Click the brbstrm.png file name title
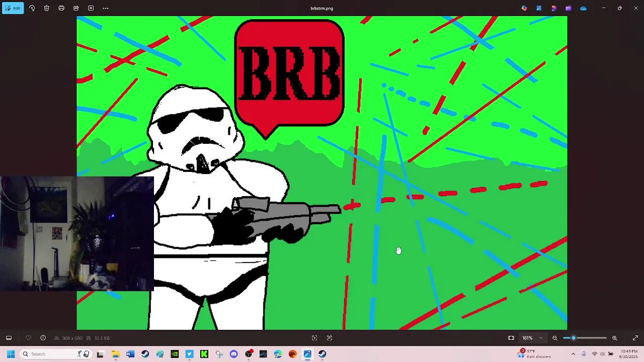The height and width of the screenshot is (362, 644). click(322, 8)
